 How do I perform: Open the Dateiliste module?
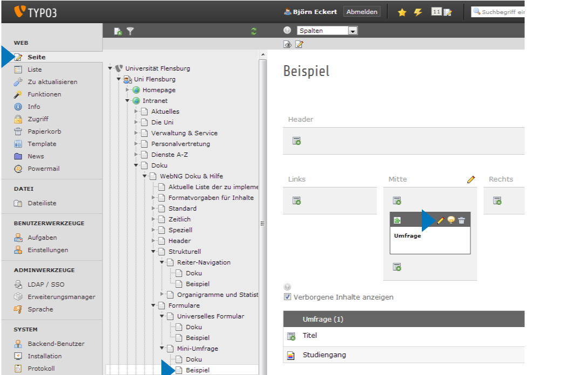pyautogui.click(x=42, y=203)
